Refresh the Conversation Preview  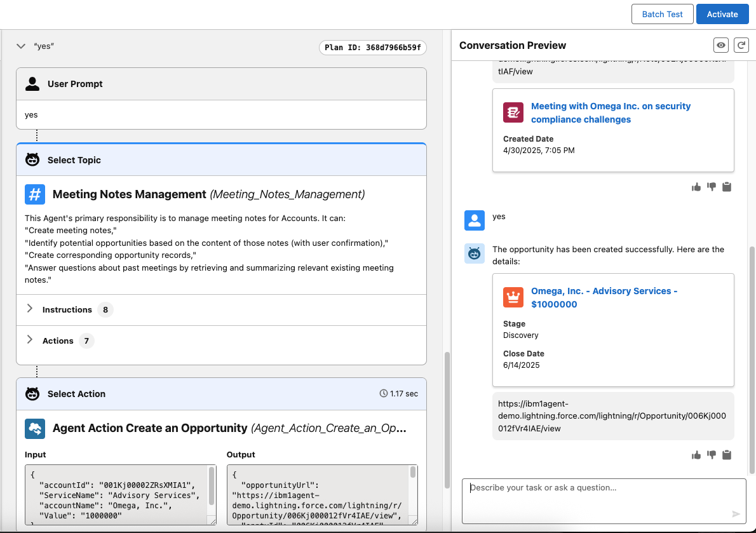(741, 45)
